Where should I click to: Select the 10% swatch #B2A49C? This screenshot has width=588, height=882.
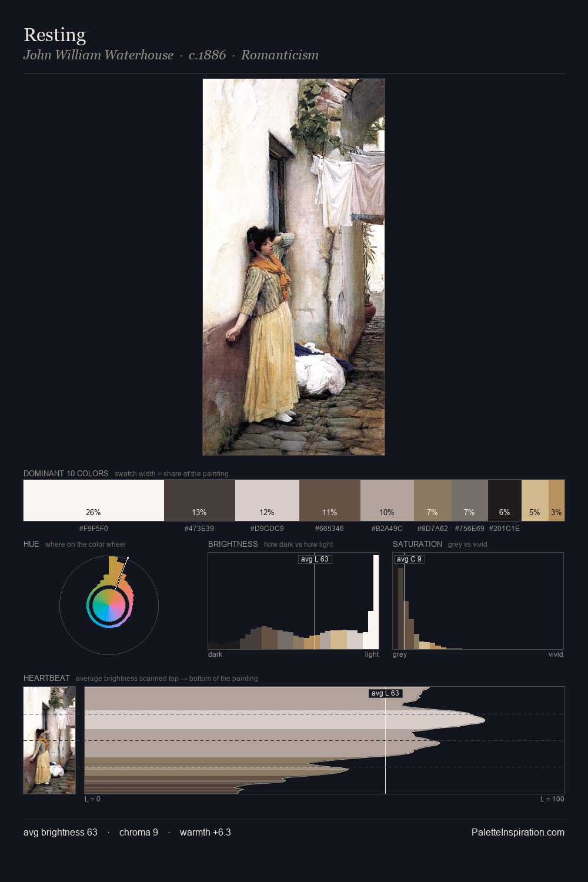click(387, 500)
